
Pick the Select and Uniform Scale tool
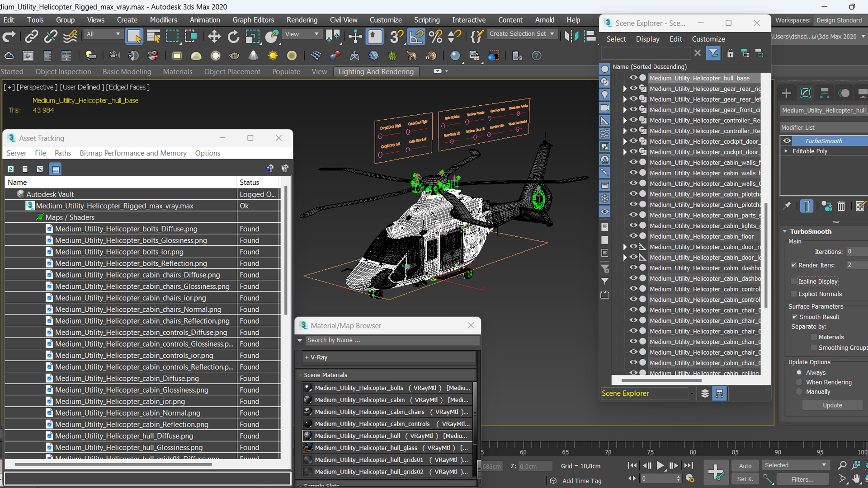tap(252, 36)
